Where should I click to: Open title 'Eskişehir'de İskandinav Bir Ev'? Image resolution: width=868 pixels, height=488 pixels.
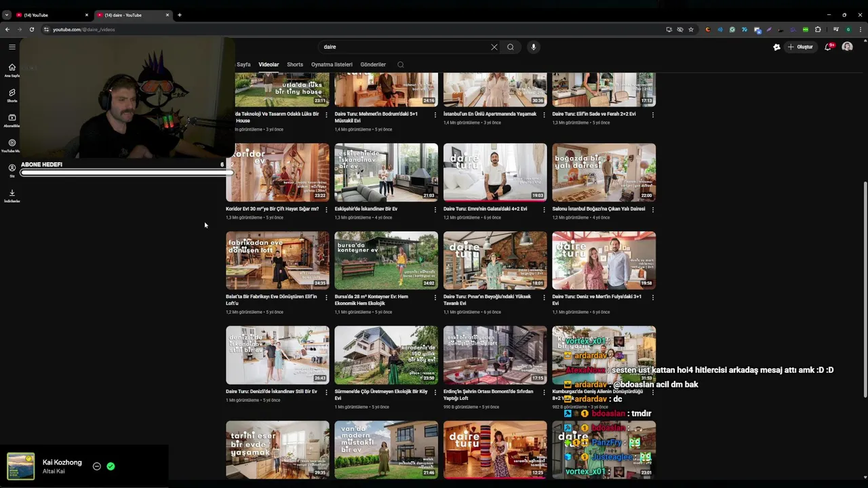tap(366, 209)
